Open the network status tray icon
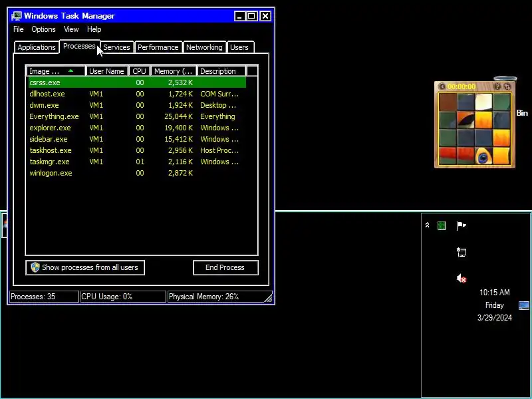The width and height of the screenshot is (532, 399). point(462,252)
